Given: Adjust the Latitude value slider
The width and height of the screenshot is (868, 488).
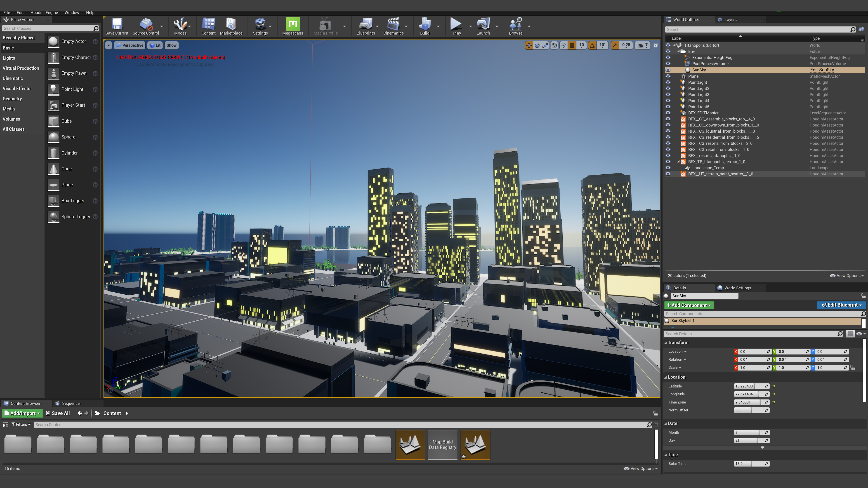Looking at the screenshot, I should [x=752, y=386].
